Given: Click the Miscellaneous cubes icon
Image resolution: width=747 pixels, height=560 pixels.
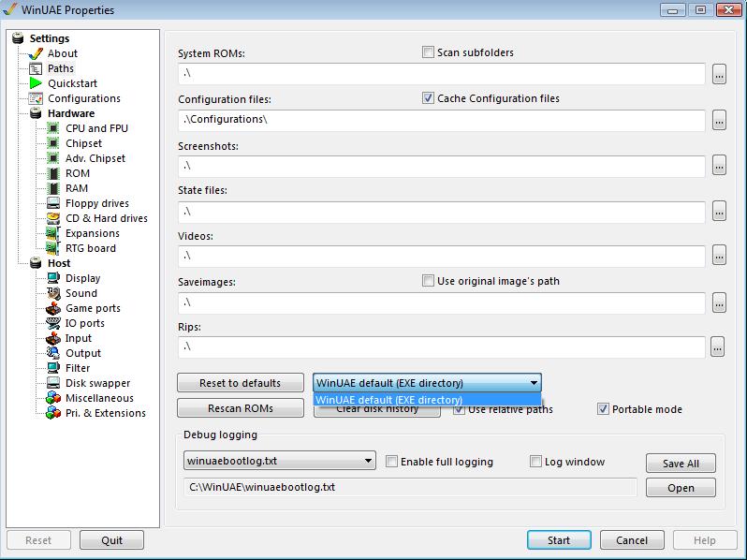Looking at the screenshot, I should (x=53, y=398).
